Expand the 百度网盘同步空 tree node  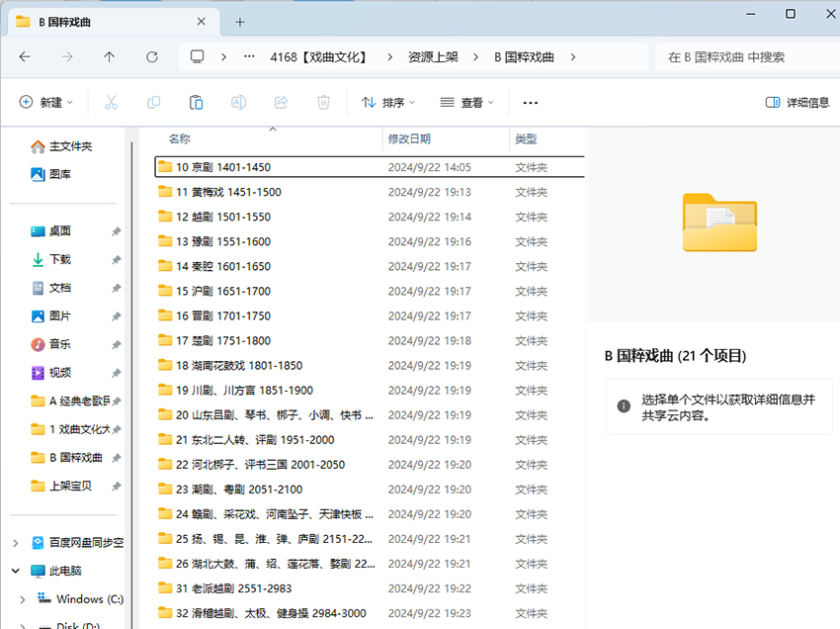tap(16, 543)
